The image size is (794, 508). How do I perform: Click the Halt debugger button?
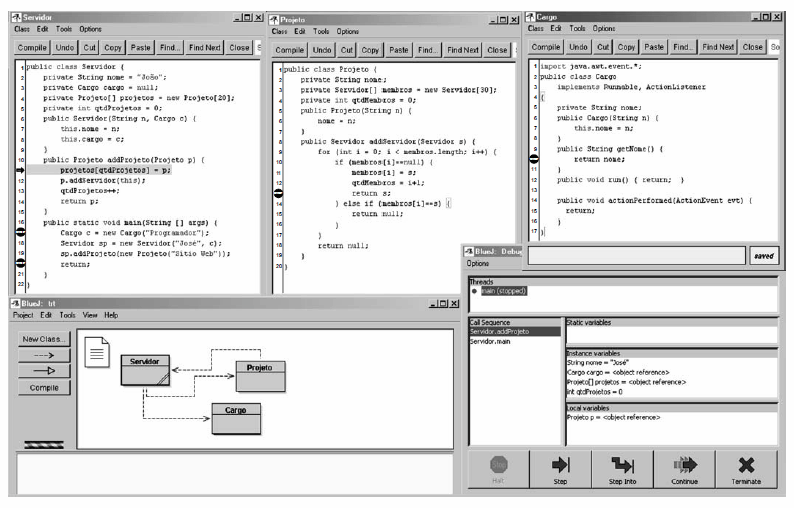pyautogui.click(x=498, y=469)
